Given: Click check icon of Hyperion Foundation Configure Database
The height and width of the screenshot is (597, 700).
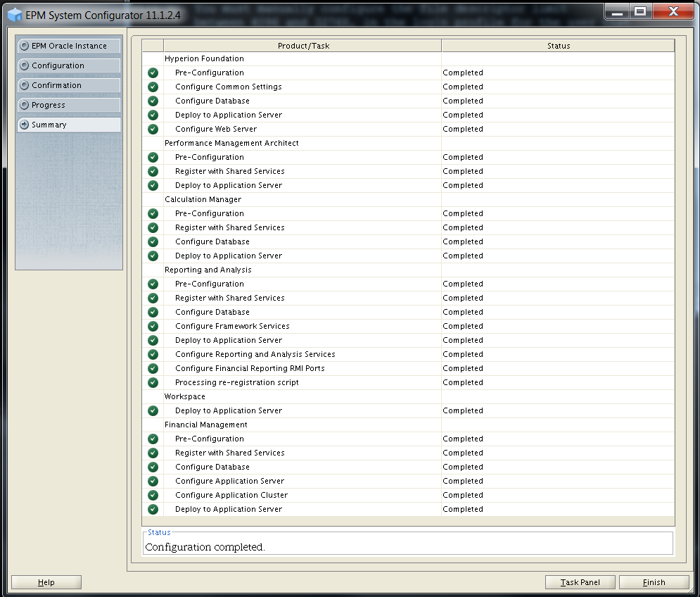Looking at the screenshot, I should [x=153, y=101].
